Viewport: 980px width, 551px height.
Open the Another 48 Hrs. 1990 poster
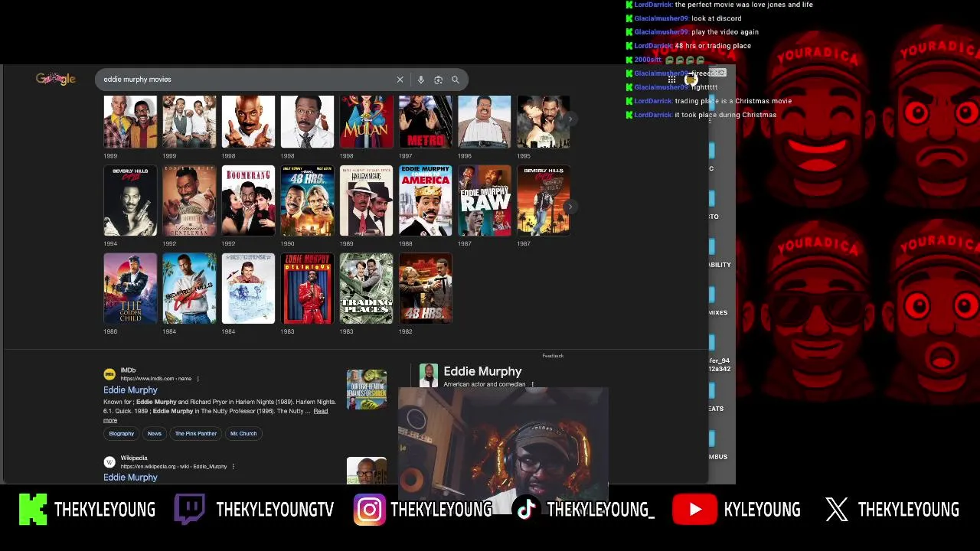click(307, 201)
